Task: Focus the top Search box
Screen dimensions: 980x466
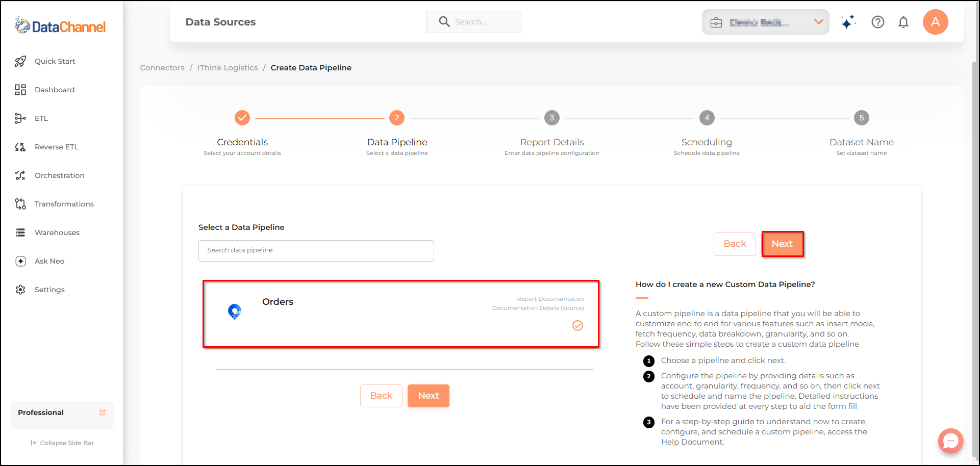Action: click(474, 22)
